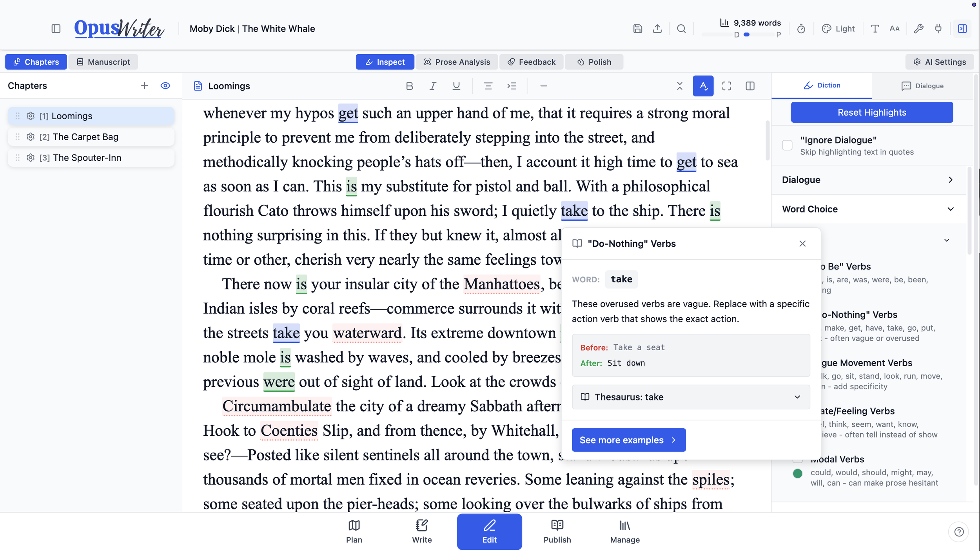Image resolution: width=980 pixels, height=551 pixels.
Task: Expand the Dialogue section chevron
Action: click(x=951, y=180)
